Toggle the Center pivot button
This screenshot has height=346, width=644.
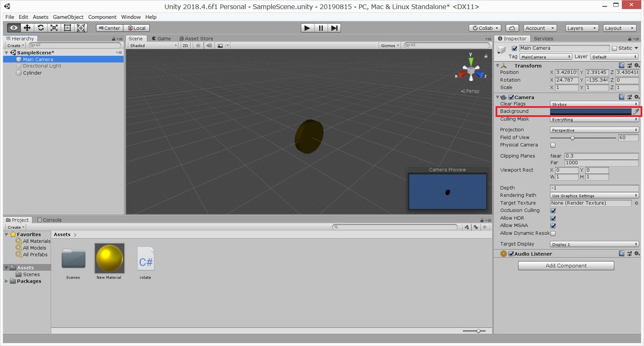point(109,28)
